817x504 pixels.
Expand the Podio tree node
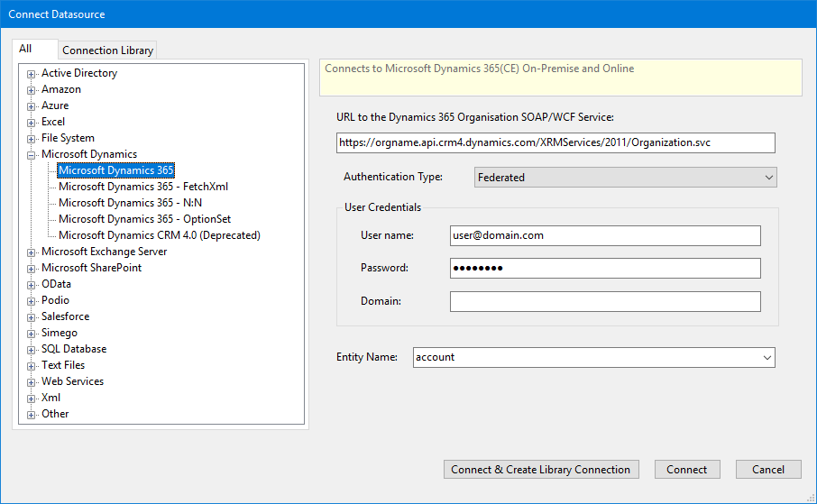(x=32, y=301)
